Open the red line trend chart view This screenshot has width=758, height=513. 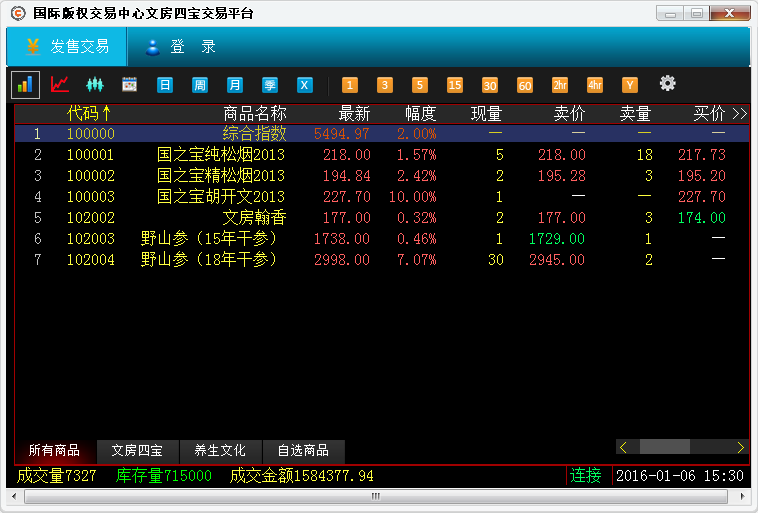pyautogui.click(x=60, y=85)
